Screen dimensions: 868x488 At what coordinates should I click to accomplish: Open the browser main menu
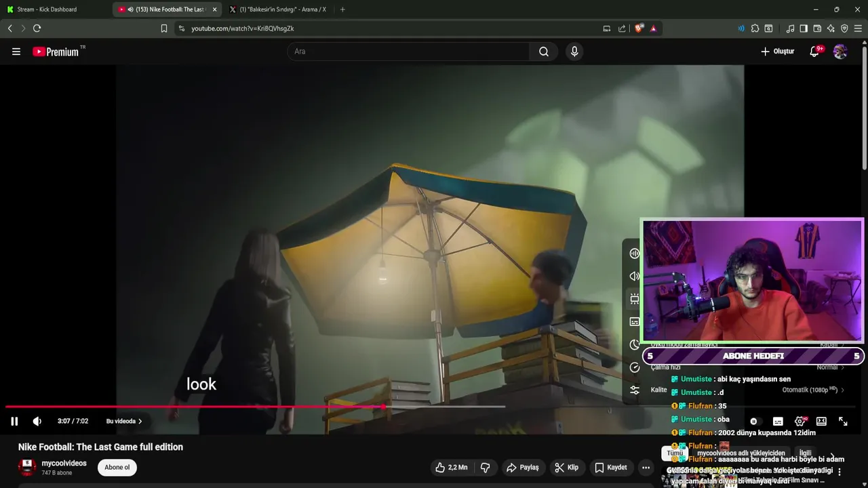click(x=859, y=28)
